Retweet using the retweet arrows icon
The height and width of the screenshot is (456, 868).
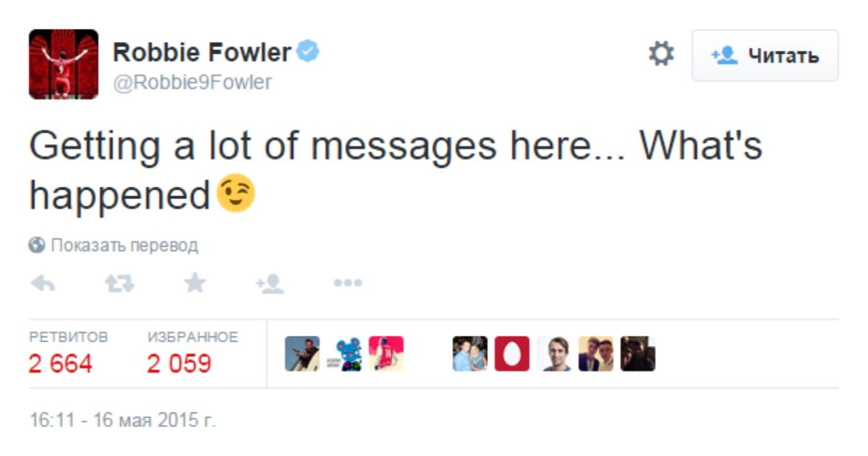(x=119, y=284)
